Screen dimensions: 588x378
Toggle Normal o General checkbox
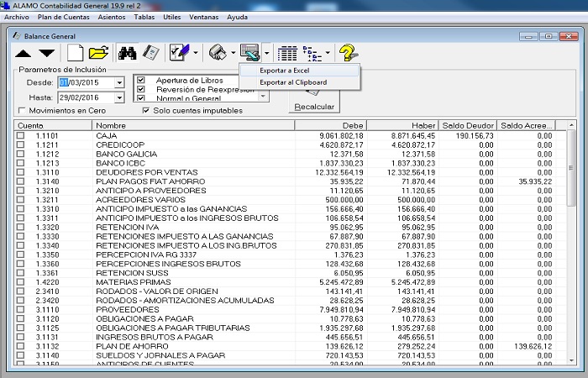141,98
